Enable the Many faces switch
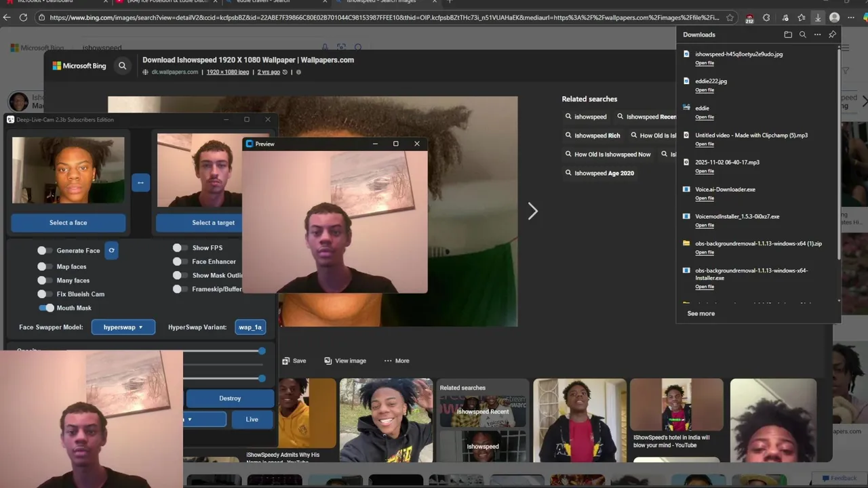 [45, 281]
